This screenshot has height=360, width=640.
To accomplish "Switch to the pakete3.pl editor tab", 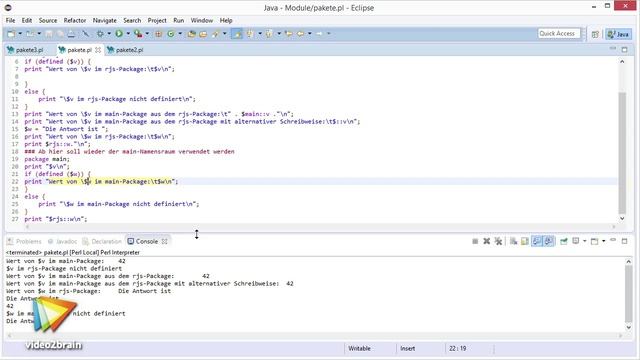I will click(25, 50).
